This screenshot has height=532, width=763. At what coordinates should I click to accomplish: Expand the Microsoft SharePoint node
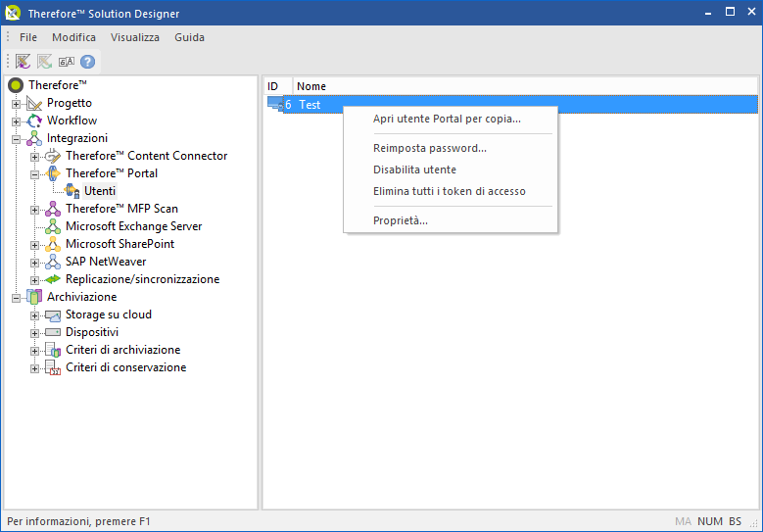[x=34, y=245]
